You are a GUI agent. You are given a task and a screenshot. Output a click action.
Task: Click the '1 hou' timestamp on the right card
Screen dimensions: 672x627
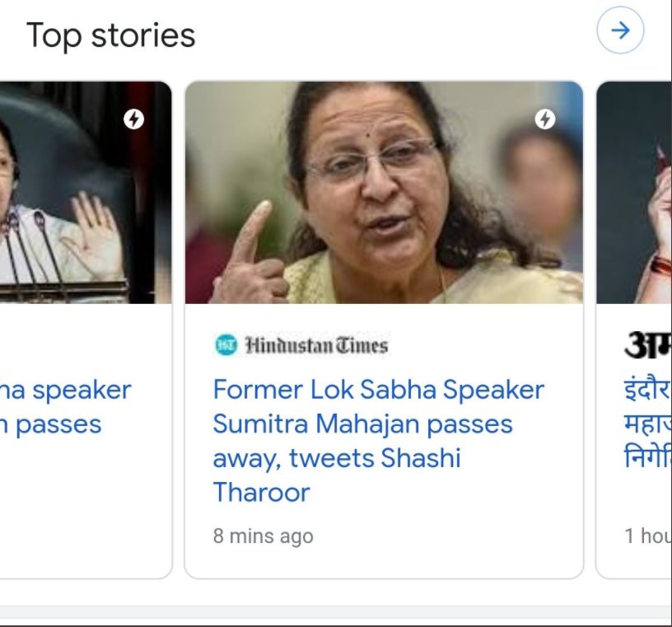(x=647, y=536)
